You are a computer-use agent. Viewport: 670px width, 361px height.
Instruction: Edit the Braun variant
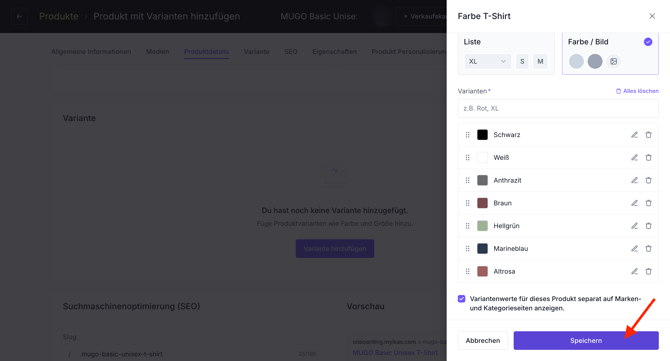[x=634, y=203]
